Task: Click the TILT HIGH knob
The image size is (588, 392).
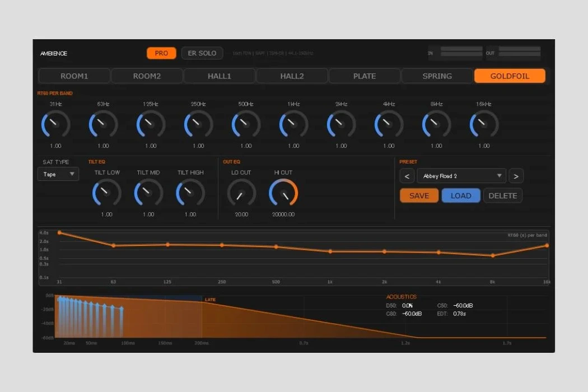Action: coord(190,193)
